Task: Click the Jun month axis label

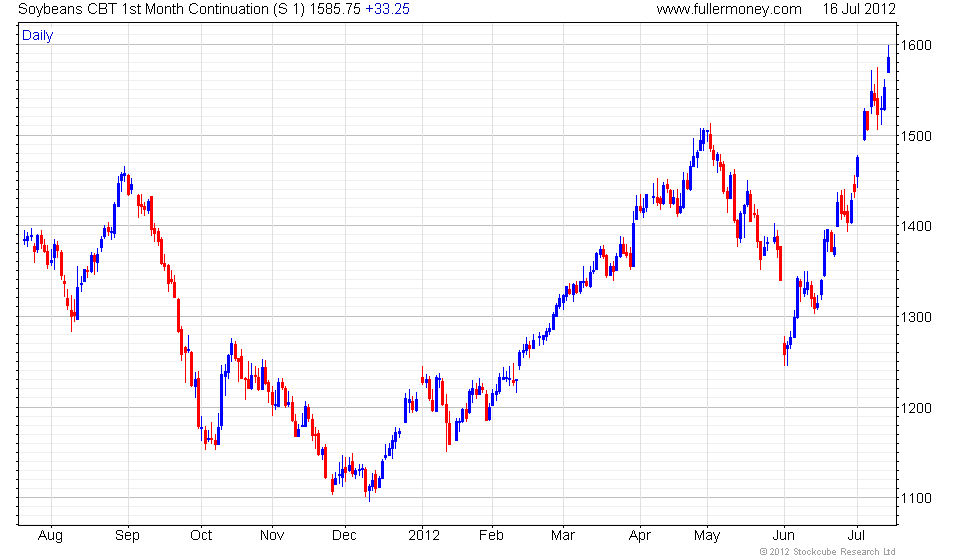Action: (784, 536)
